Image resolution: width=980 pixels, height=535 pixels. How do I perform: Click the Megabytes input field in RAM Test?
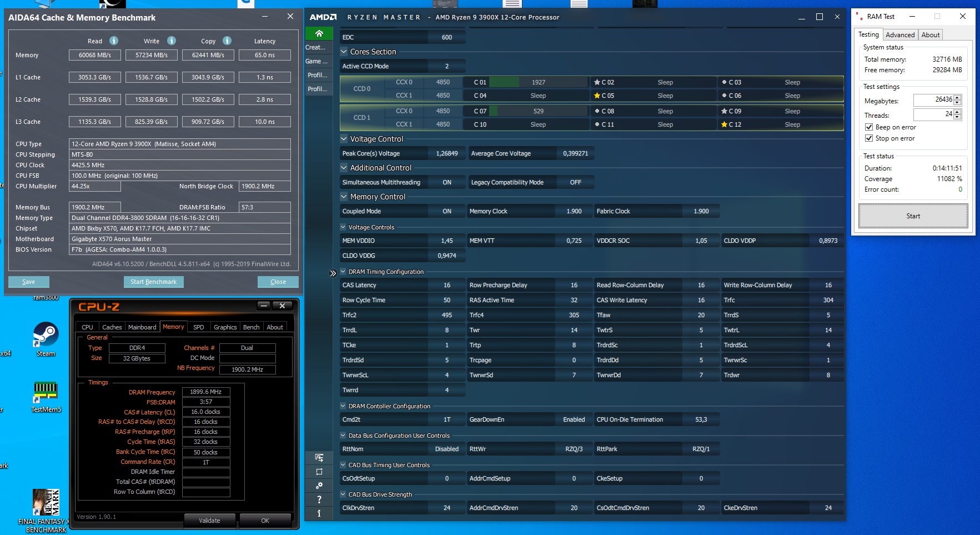[x=933, y=100]
